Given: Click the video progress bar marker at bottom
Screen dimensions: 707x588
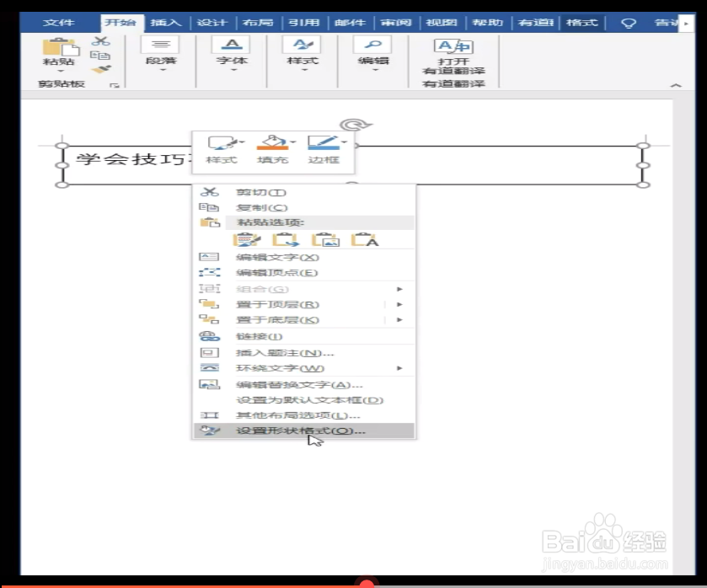Looking at the screenshot, I should click(367, 584).
